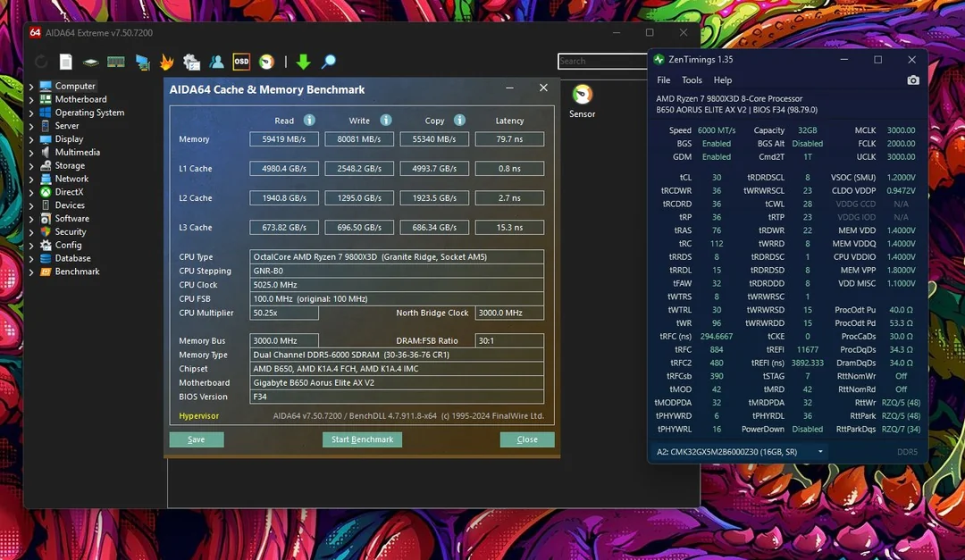Click the magnifier search icon
Viewport: 965px width, 560px height.
point(329,62)
